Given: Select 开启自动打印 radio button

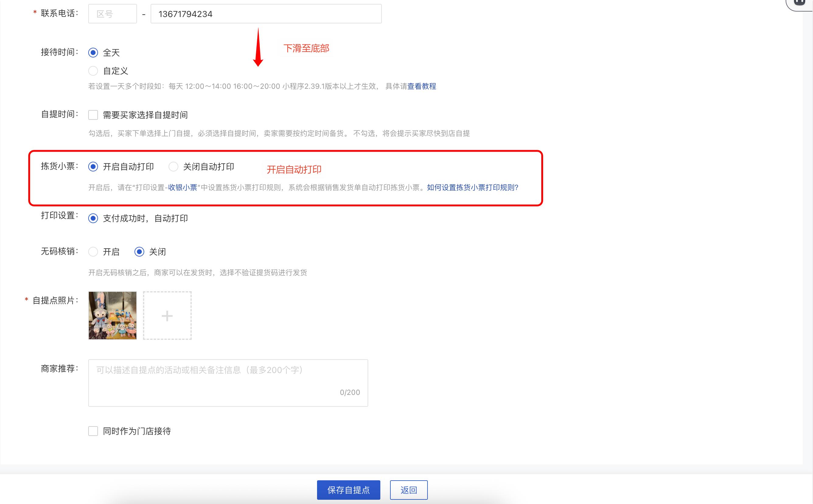Looking at the screenshot, I should (x=93, y=167).
